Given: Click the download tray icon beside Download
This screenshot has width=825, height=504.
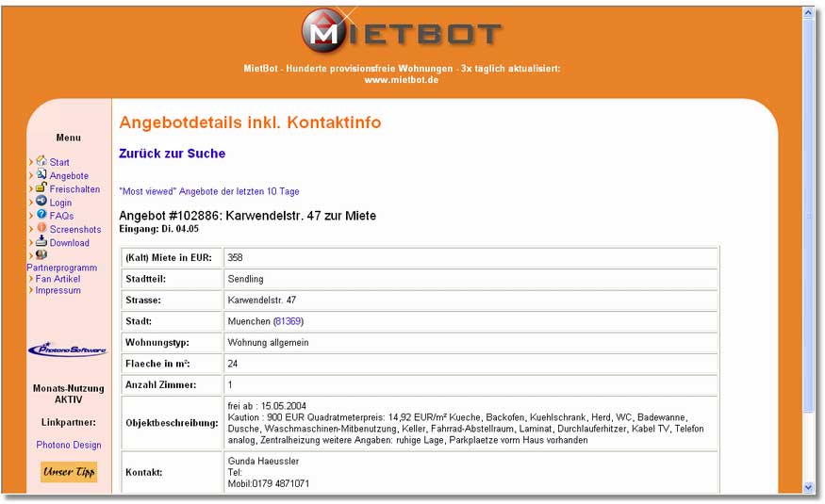Looking at the screenshot, I should point(41,241).
